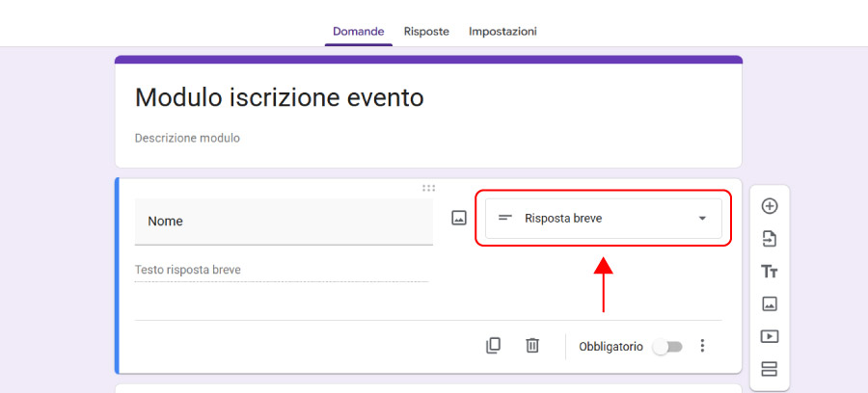Add a video from the side toolbar
The image size is (868, 393).
click(x=769, y=337)
